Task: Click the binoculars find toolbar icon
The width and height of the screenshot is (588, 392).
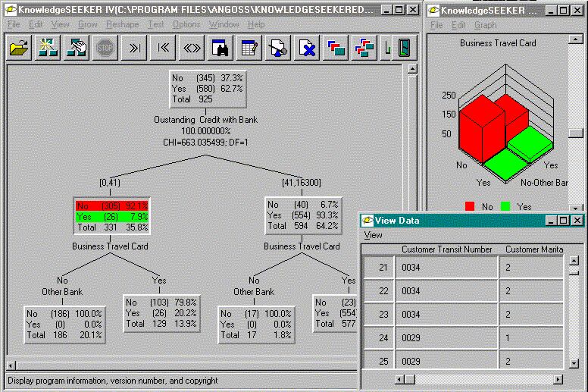Action: pos(220,48)
